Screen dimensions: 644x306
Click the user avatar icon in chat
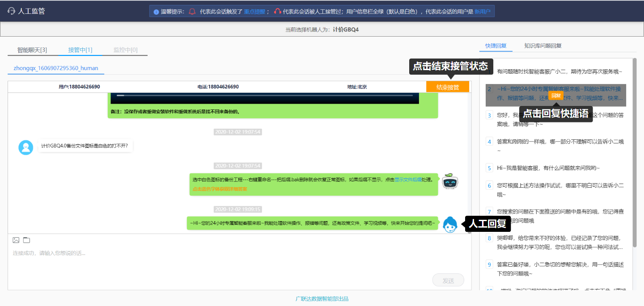[x=26, y=147]
